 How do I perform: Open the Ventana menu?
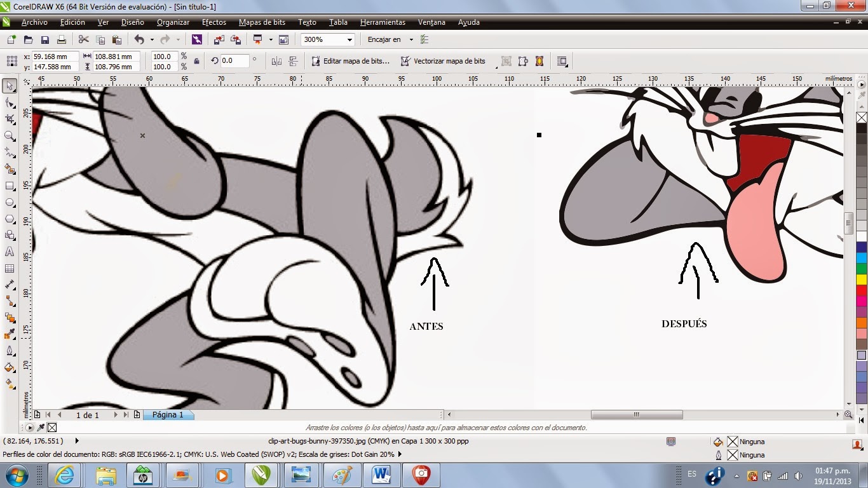click(431, 22)
